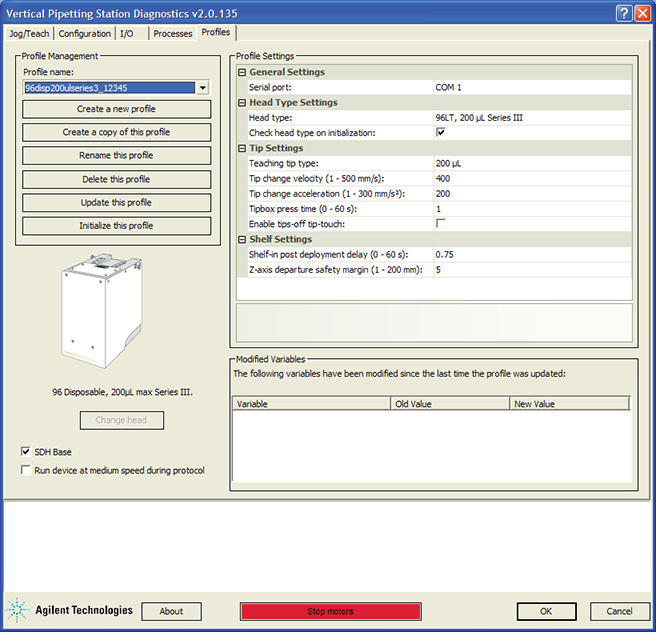Collapse the Tip Settings section
This screenshot has width=656, height=632.
(x=242, y=148)
